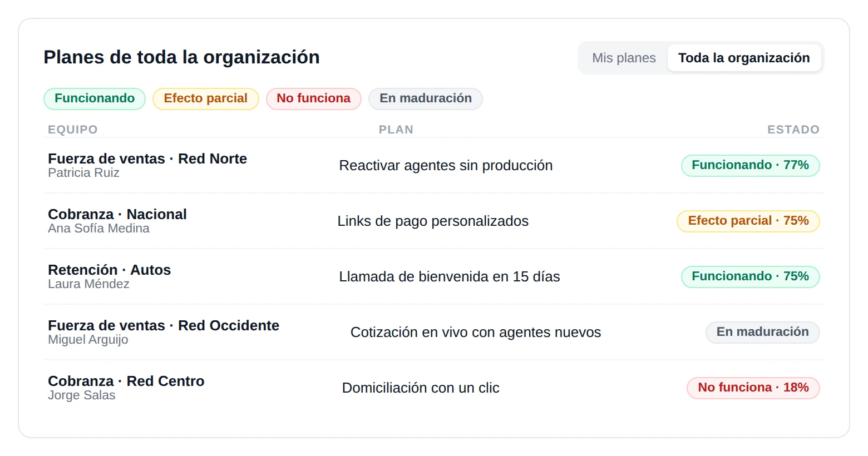Click the Efecto parcial · 75% status badge
Viewport: 868px width, 456px height.
pyautogui.click(x=748, y=221)
